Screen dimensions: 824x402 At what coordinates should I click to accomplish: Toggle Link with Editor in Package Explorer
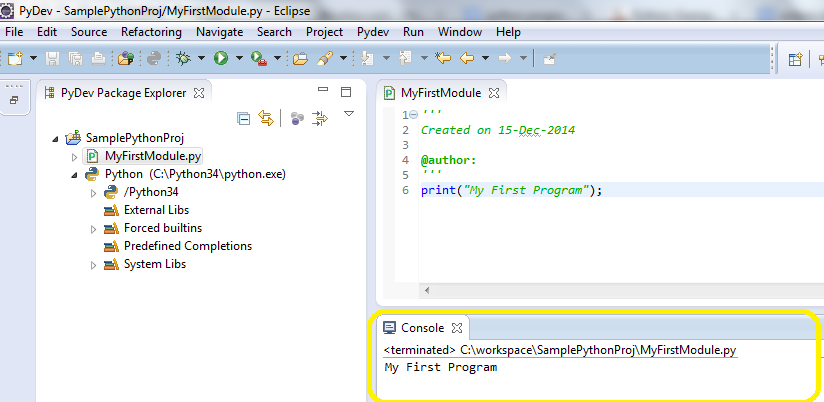tap(266, 118)
